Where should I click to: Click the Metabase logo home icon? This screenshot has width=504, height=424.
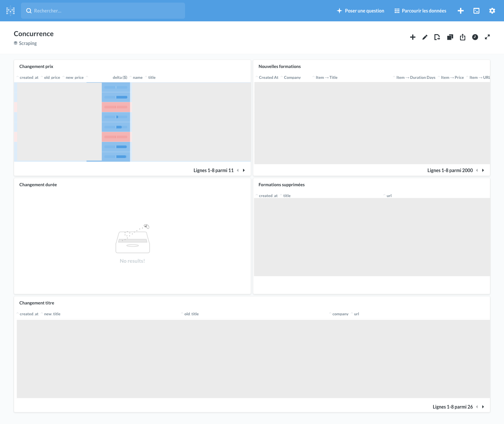tap(10, 11)
